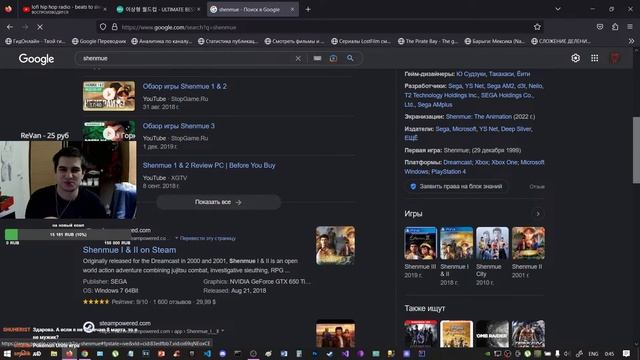The height and width of the screenshot is (360, 640).
Task: Click the Google logo
Action: tap(36, 59)
